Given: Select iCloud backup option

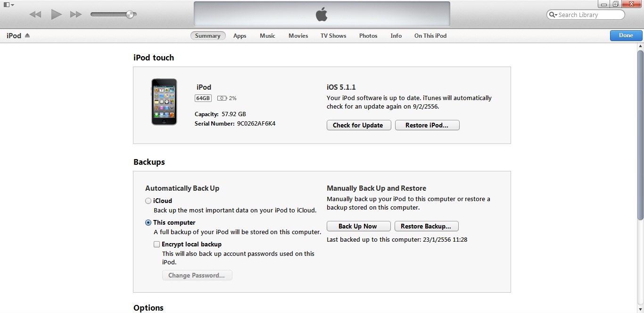Looking at the screenshot, I should click(x=149, y=201).
